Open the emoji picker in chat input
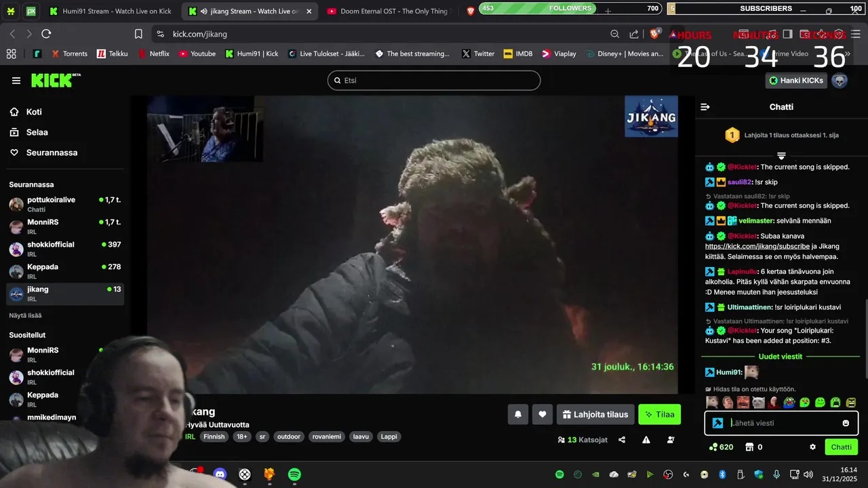 tap(846, 423)
